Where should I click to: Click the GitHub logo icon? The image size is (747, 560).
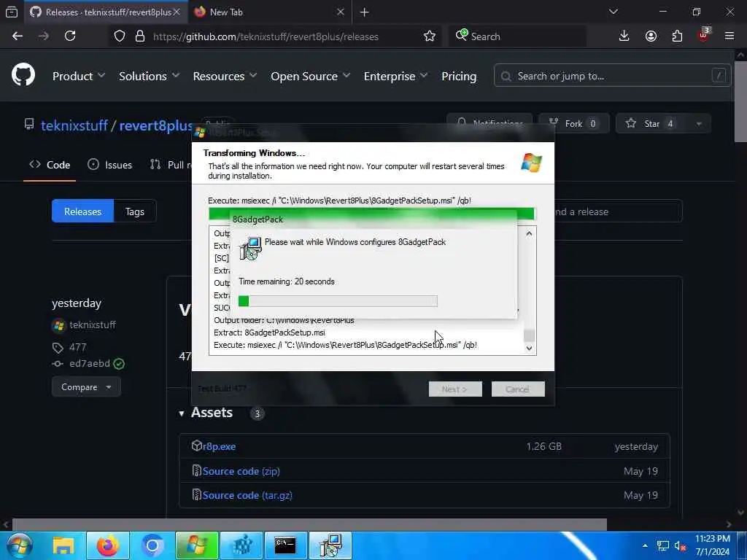point(23,75)
